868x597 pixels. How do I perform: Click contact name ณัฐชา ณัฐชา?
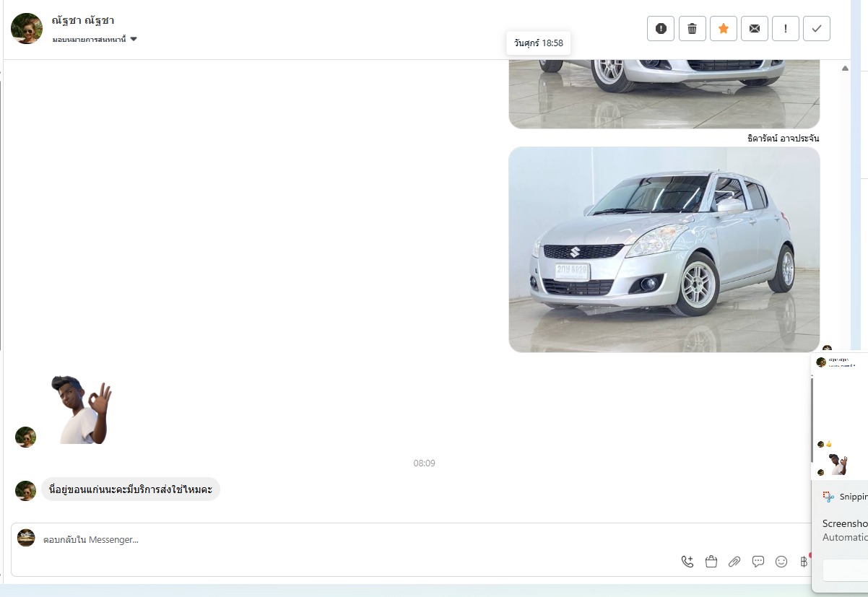(x=83, y=20)
